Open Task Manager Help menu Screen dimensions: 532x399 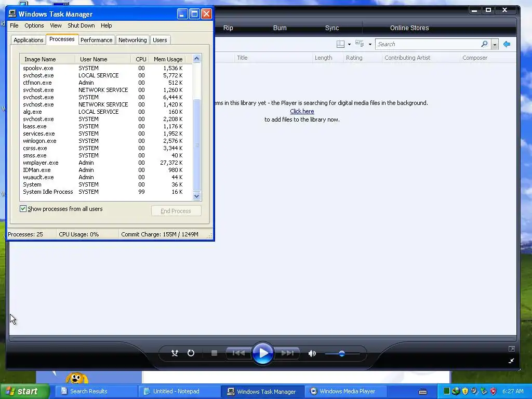[x=106, y=25]
